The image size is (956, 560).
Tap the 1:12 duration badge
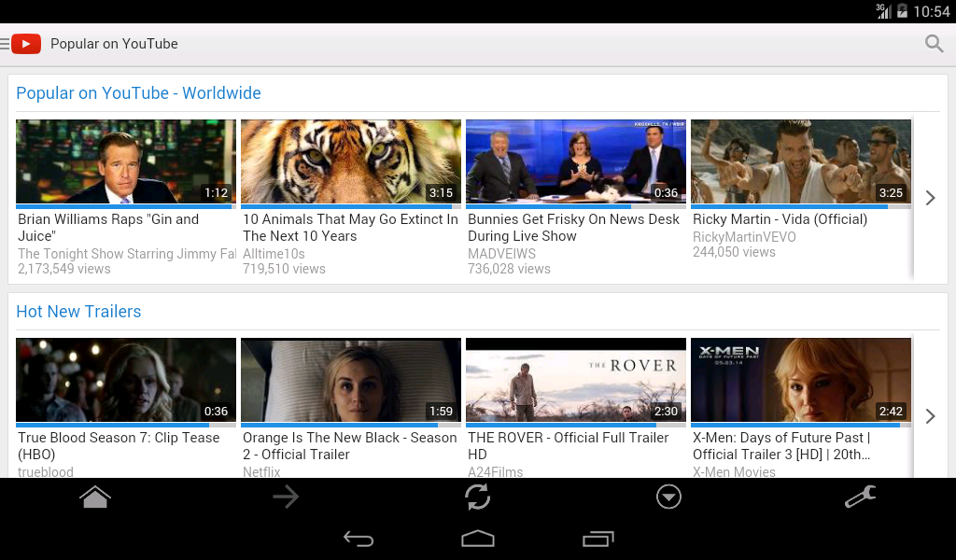click(216, 192)
